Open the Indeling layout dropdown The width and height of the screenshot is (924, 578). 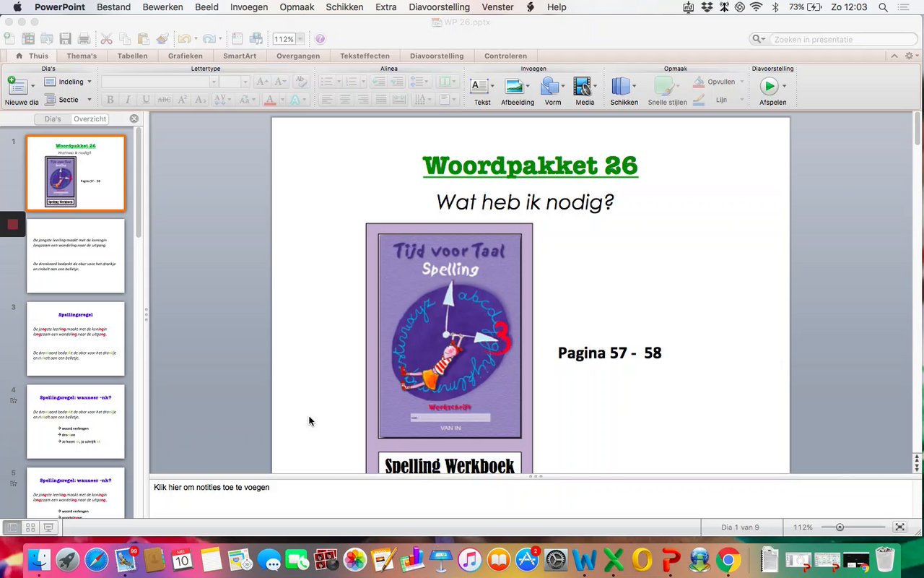68,82
